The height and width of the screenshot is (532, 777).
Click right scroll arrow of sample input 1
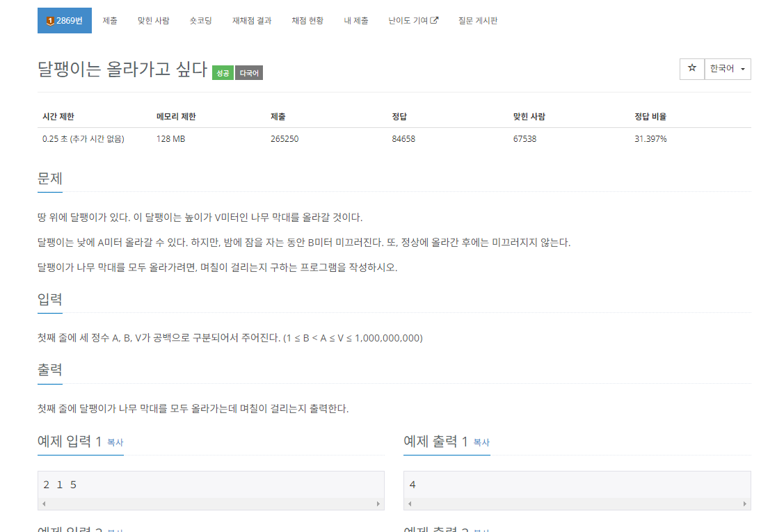(378, 503)
